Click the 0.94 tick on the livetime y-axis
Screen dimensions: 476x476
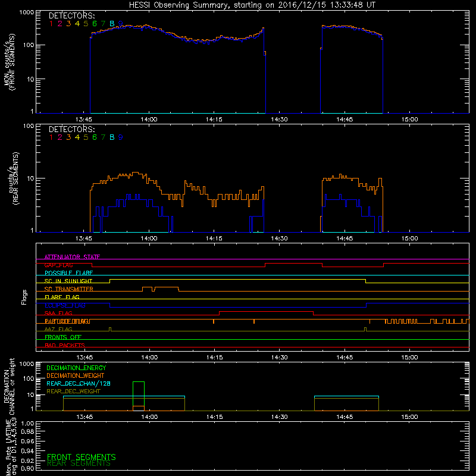[x=27, y=451]
